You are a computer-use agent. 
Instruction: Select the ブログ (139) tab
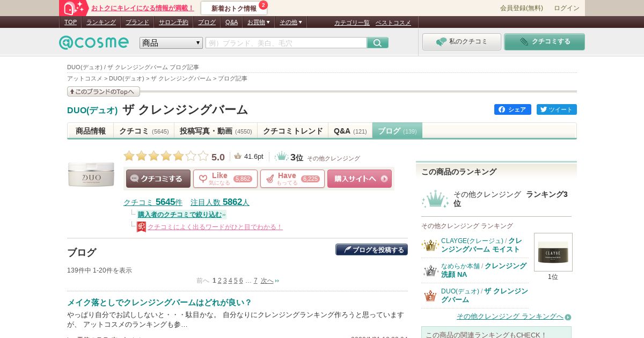[397, 131]
